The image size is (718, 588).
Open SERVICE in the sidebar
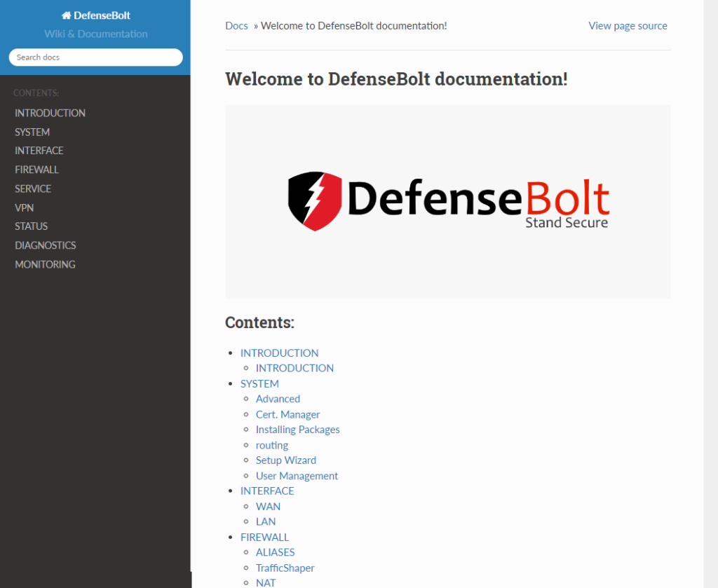click(32, 189)
